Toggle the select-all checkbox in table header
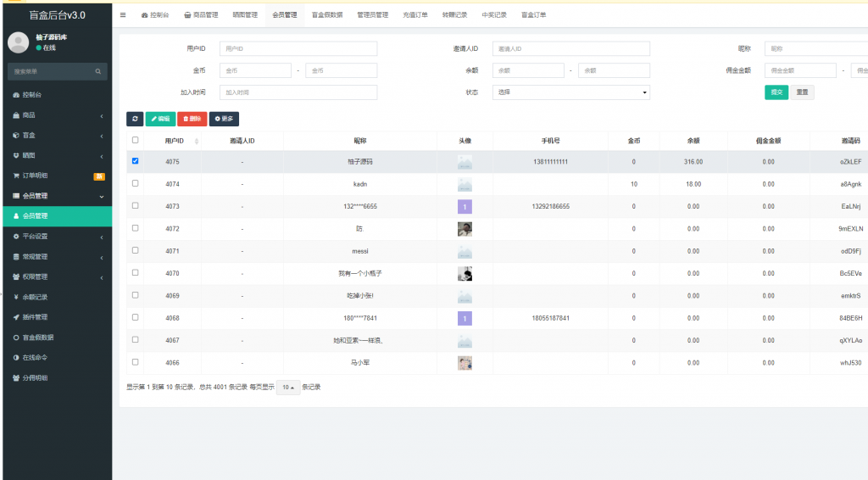 [135, 140]
